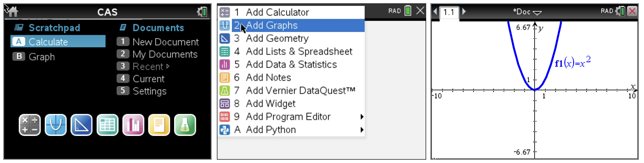
Task: Open the *Doc dropdown menu
Action: 527,12
